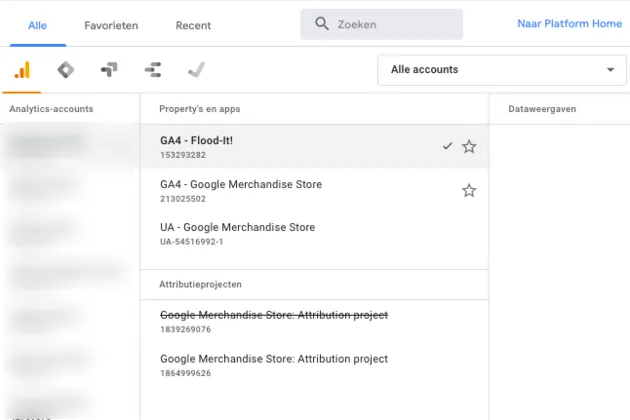Select the GA4 - Flood-It! property

coord(315,147)
